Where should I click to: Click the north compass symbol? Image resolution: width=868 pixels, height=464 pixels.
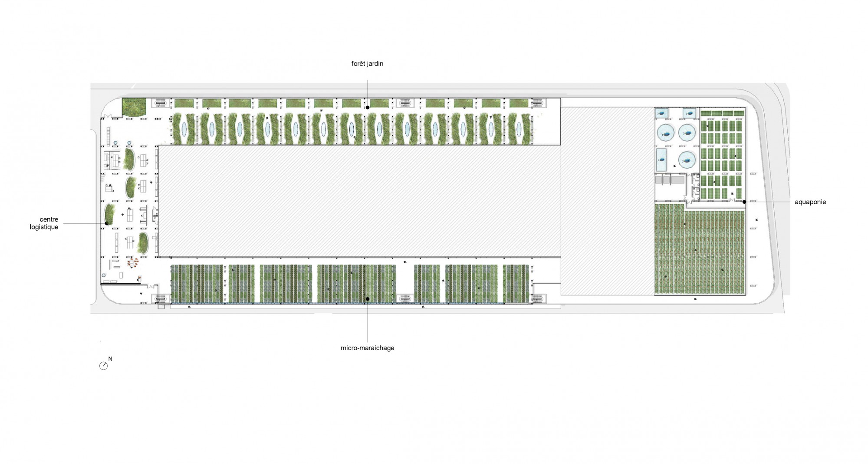click(x=103, y=366)
